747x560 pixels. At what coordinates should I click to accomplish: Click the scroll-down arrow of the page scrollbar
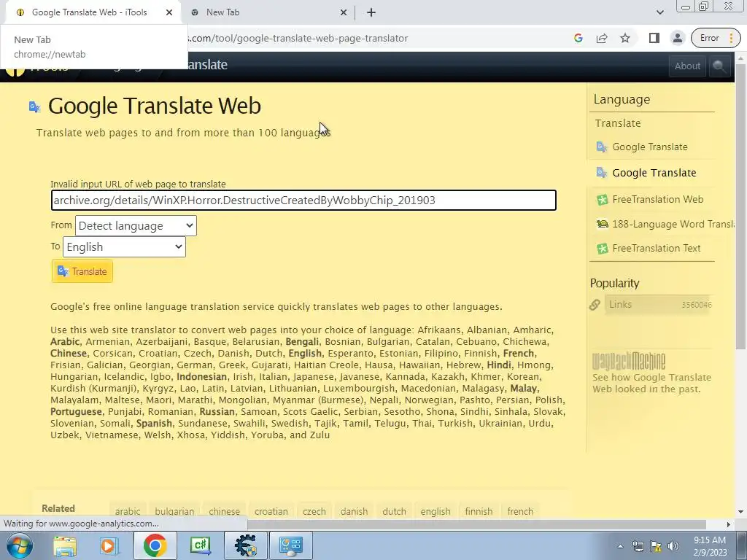741,512
